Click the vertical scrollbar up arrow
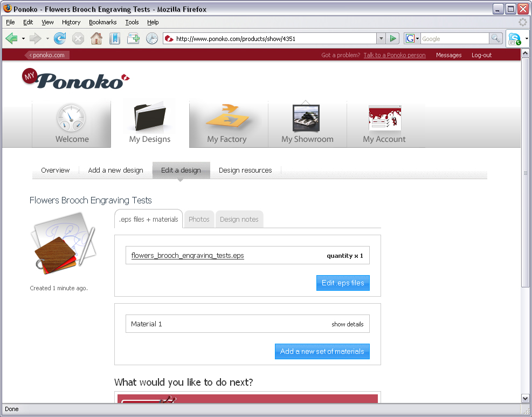532x417 pixels. (x=525, y=53)
